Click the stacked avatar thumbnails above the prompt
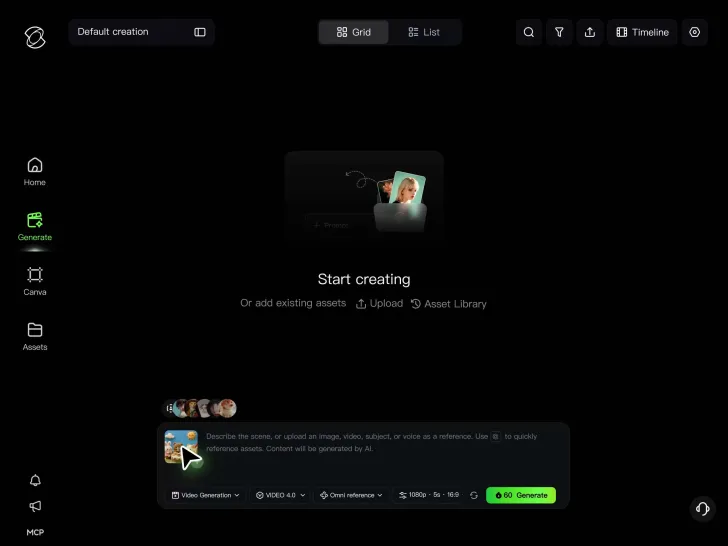Screen dimensions: 728x546 (x=205, y=408)
